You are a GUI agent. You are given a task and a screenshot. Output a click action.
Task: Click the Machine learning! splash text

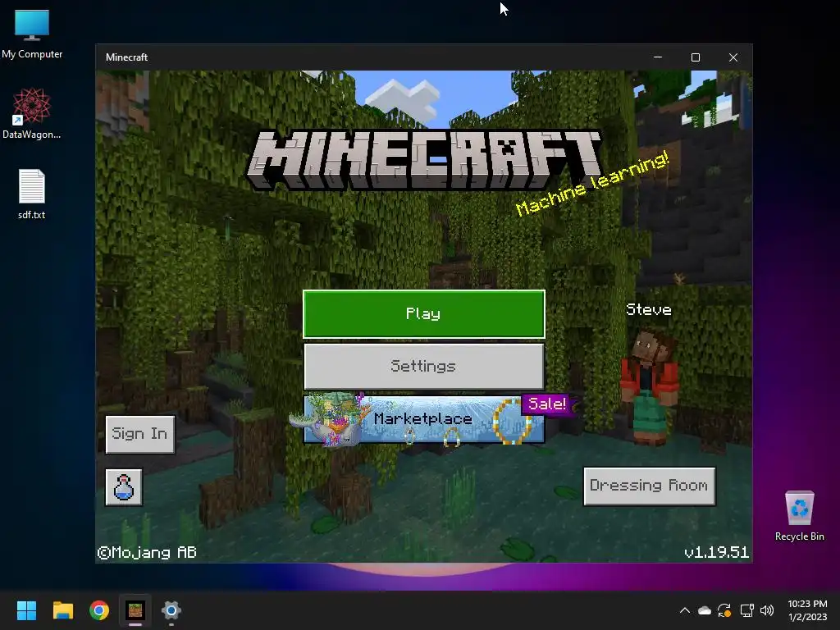click(x=592, y=183)
